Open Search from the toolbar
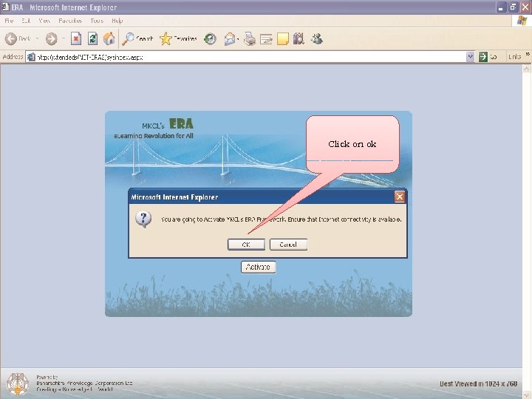Screen dimensions: 532x399 (x=137, y=38)
